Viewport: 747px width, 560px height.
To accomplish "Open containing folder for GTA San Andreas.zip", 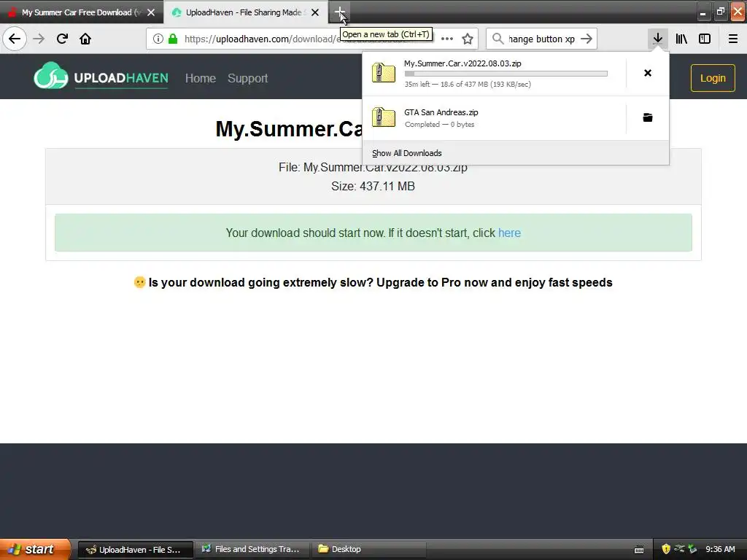I will pyautogui.click(x=648, y=117).
